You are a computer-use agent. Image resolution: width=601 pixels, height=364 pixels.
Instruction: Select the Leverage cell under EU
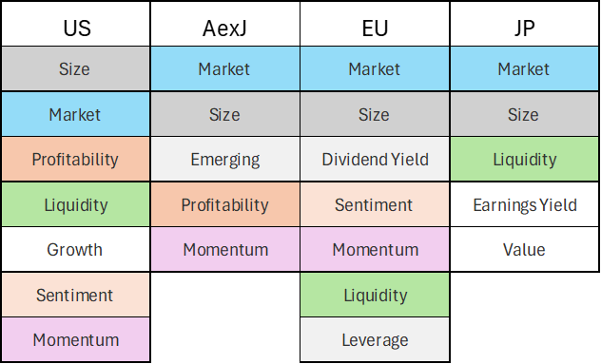tap(375, 339)
